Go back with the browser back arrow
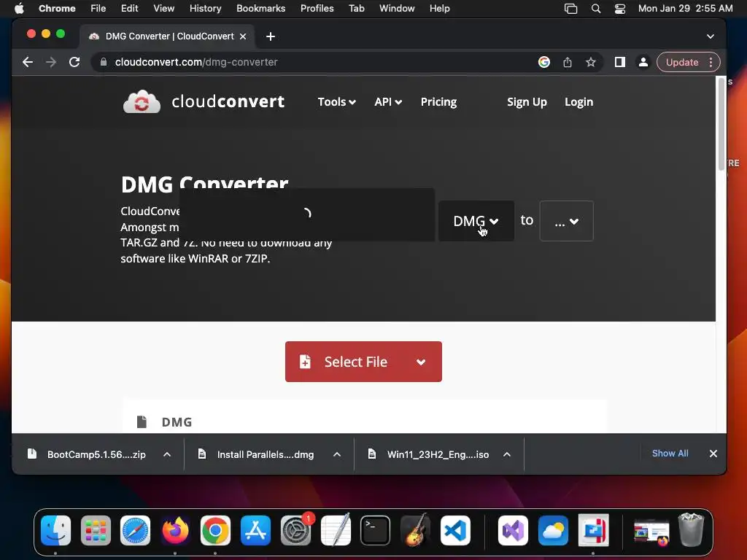 tap(28, 62)
